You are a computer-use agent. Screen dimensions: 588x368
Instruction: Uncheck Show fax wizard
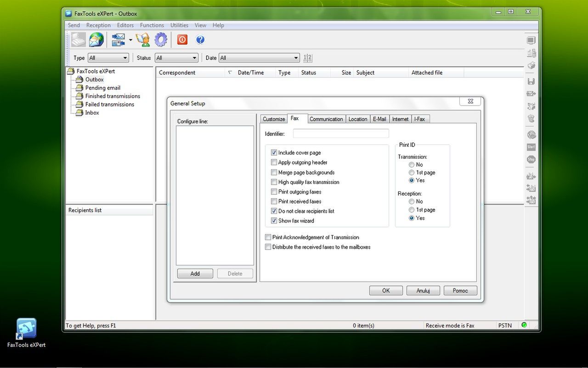coord(274,221)
